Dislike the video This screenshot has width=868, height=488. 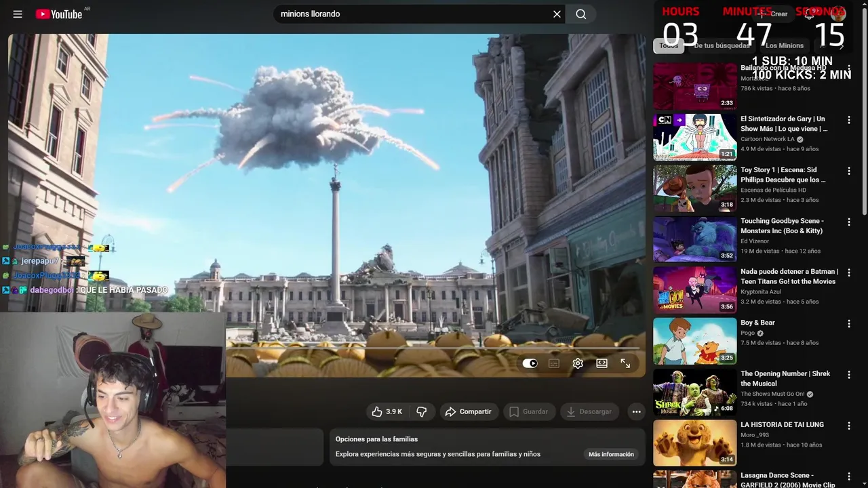click(x=422, y=411)
